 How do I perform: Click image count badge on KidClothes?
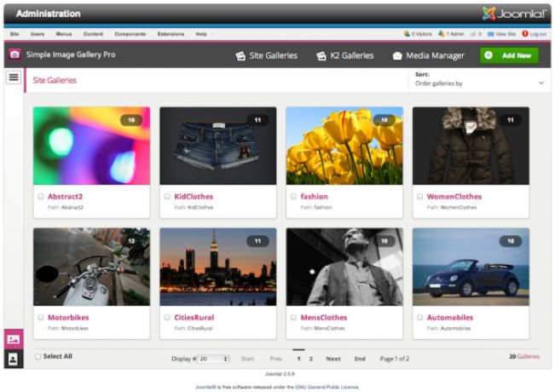click(257, 120)
